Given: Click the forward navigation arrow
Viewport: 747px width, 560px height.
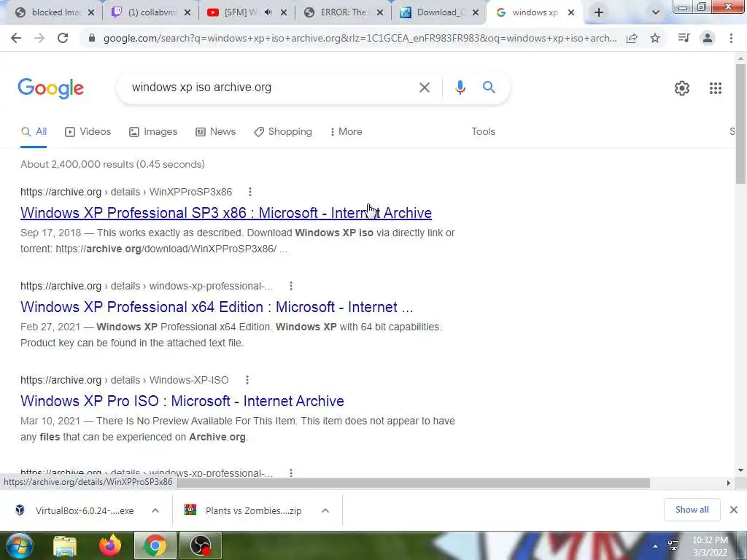Looking at the screenshot, I should 39,38.
